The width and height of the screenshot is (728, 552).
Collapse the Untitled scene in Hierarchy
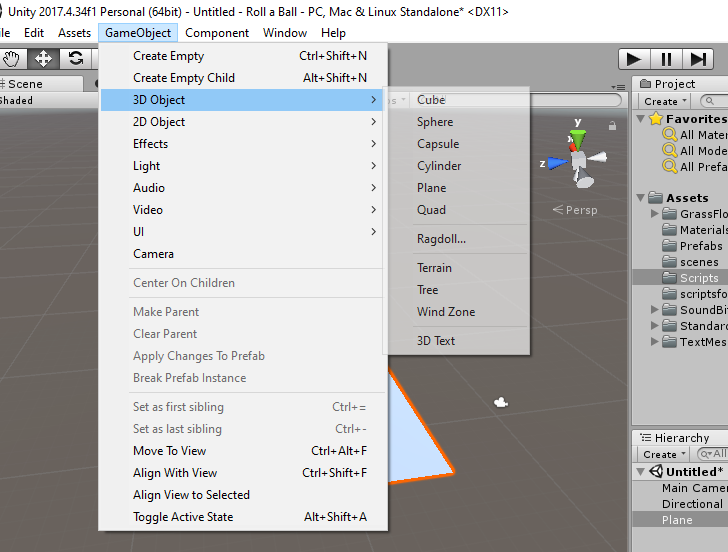641,472
